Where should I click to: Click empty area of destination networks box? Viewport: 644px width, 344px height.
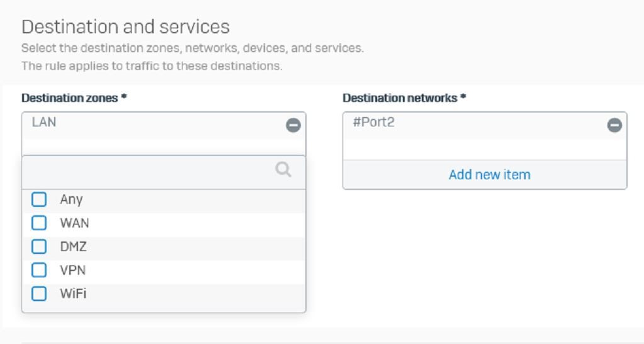485,150
